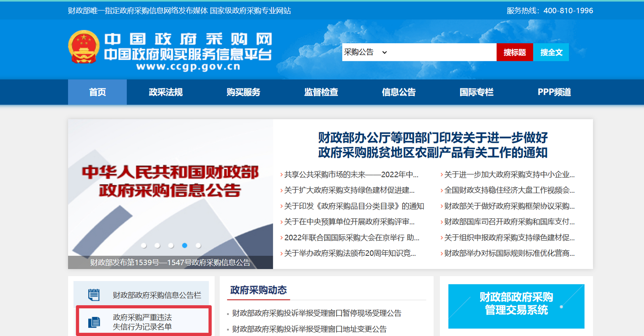Select the second carousel slide dot
Image resolution: width=644 pixels, height=336 pixels.
[157, 245]
